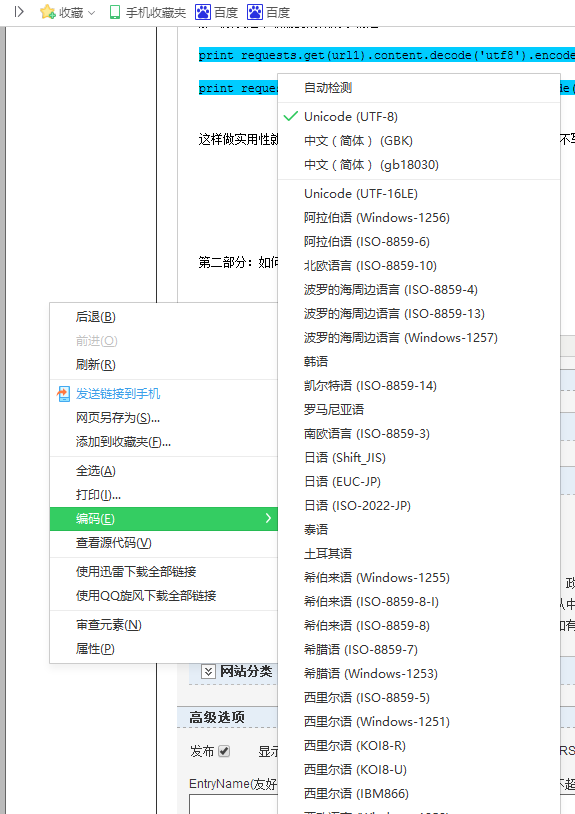Choose 西里尔语 (IBM866) encoding

(419, 793)
